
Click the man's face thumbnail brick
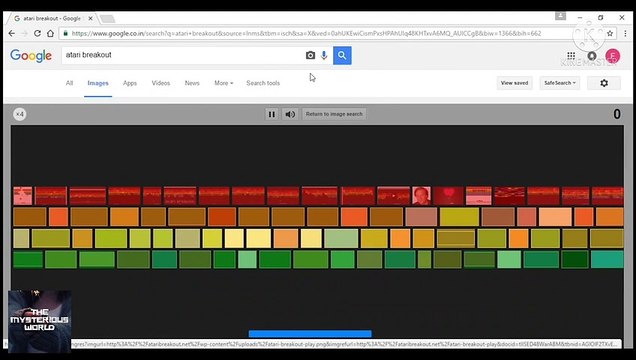point(421,196)
